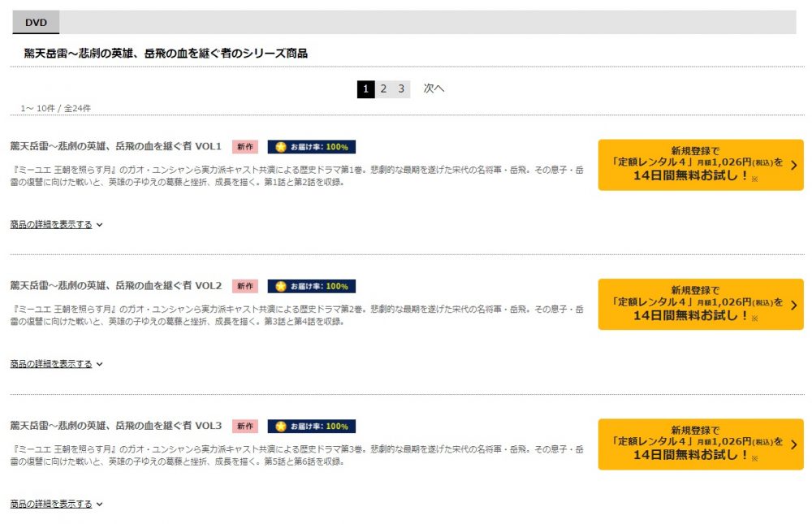812x524 pixels.
Task: Open the VOL3 title link
Action: (x=115, y=426)
